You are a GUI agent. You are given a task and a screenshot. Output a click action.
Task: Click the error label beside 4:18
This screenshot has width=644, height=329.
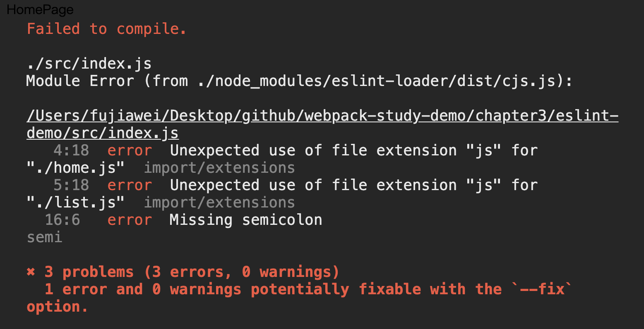click(130, 150)
